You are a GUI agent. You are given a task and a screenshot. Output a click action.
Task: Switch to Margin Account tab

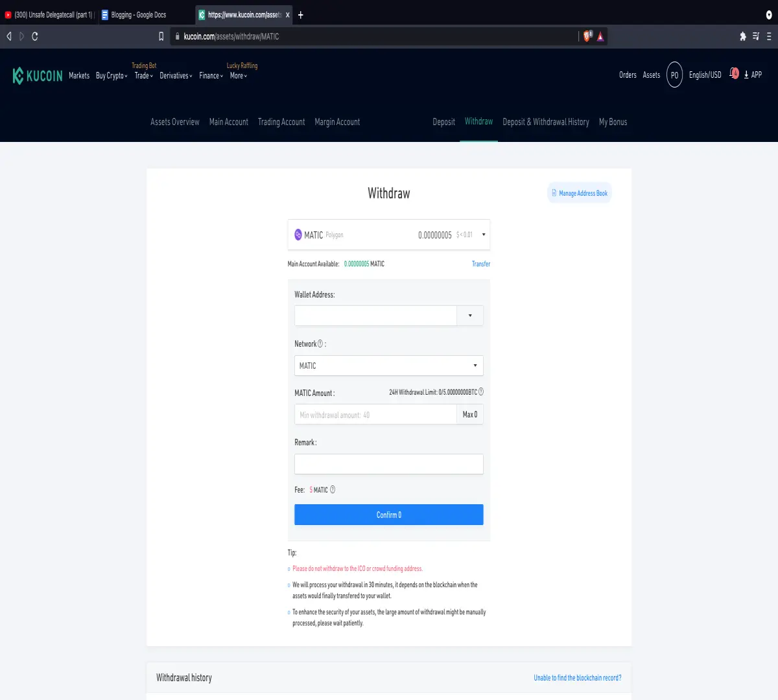[x=337, y=122]
